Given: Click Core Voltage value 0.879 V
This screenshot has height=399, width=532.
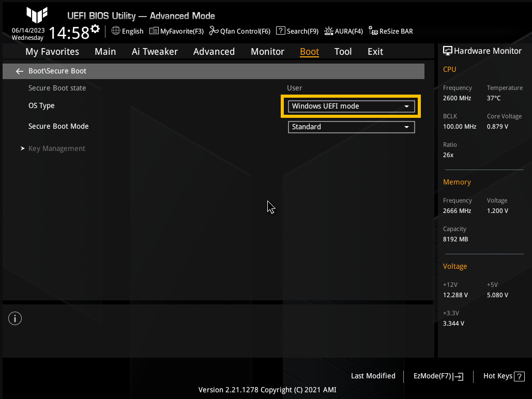Looking at the screenshot, I should click(497, 127).
